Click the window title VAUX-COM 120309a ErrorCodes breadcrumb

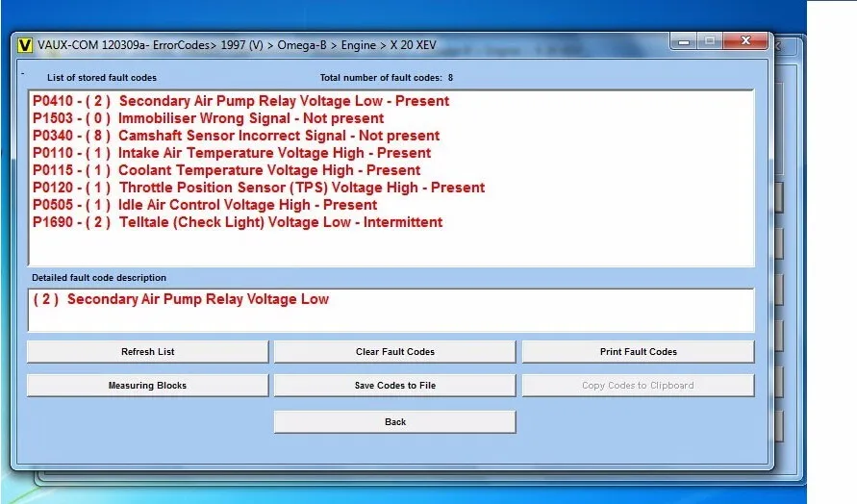click(237, 45)
